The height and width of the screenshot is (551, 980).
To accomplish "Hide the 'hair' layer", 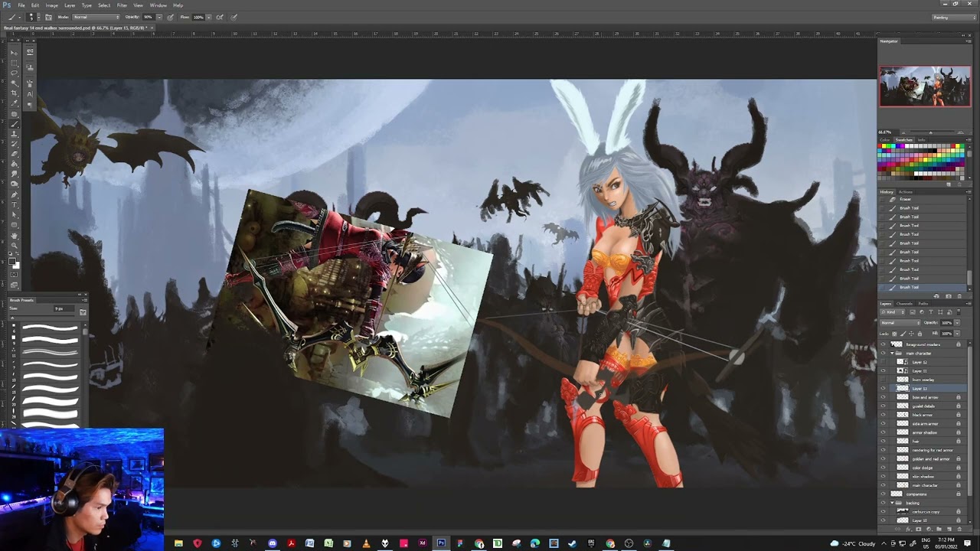I will (x=883, y=442).
